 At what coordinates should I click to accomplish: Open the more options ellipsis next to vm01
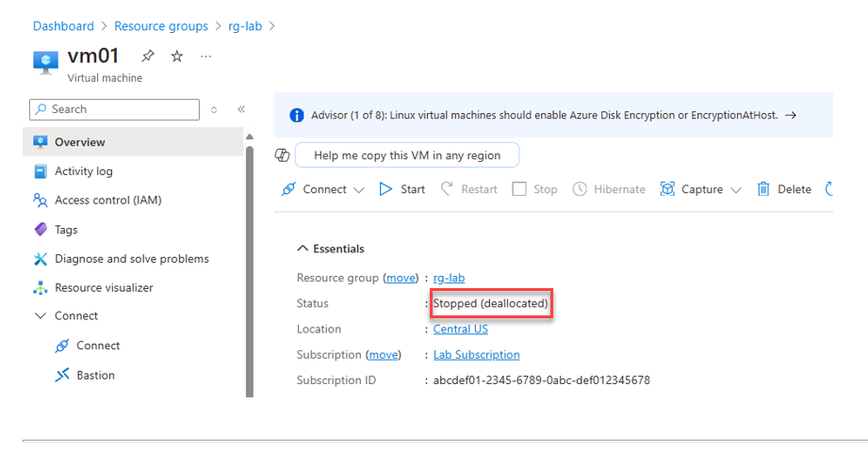[206, 56]
